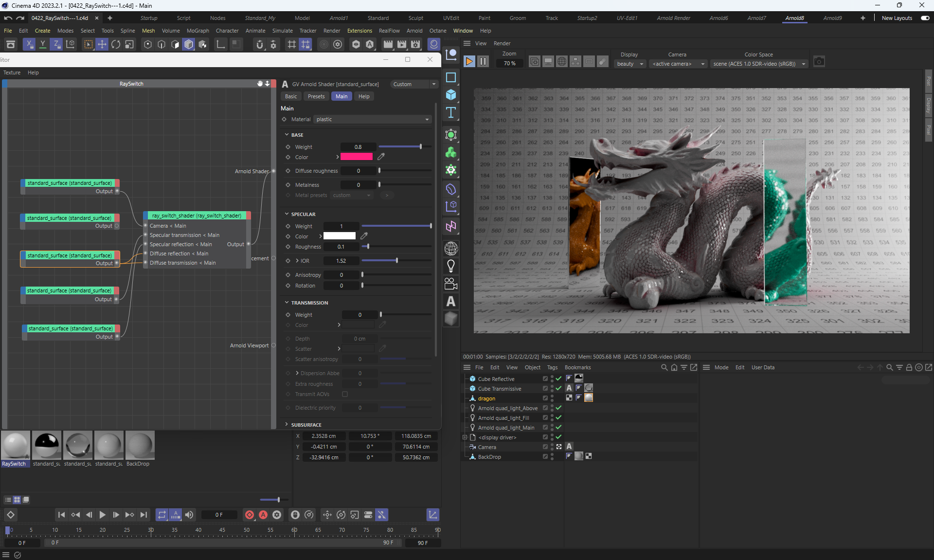Viewport: 934px width, 560px height.
Task: Start IPR render with play button
Action: [469, 62]
